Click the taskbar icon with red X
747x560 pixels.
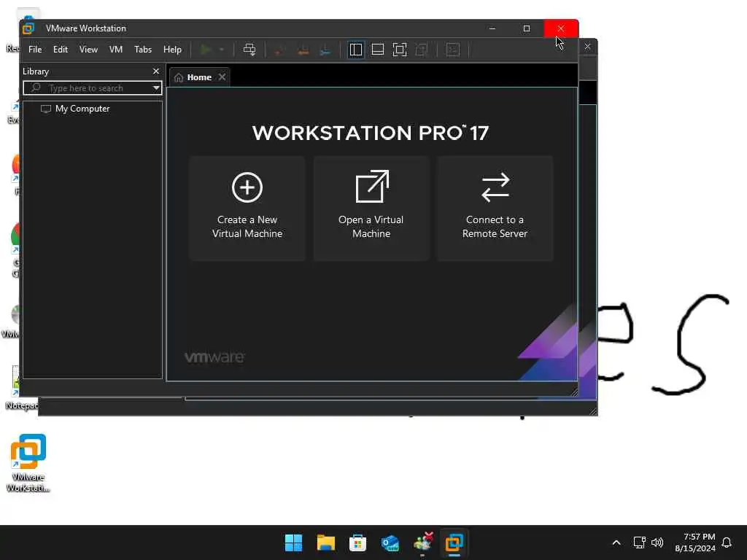click(x=422, y=542)
